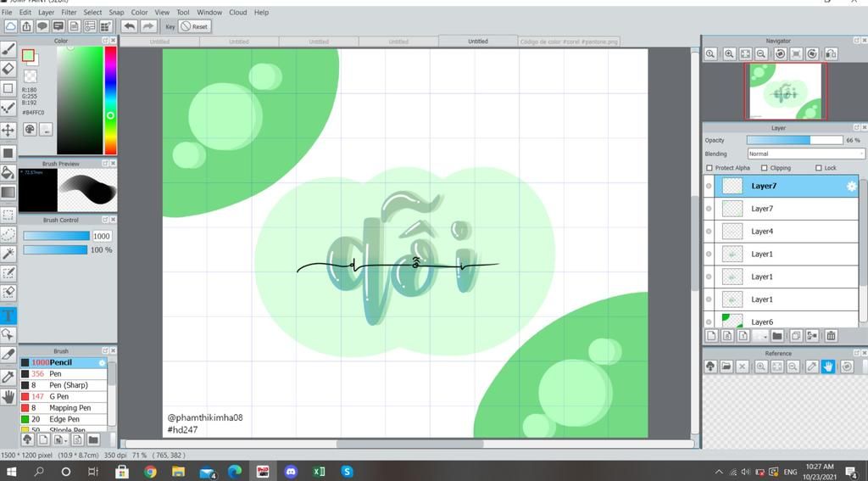The width and height of the screenshot is (868, 481).
Task: Add a new layer in Layer panel
Action: pyautogui.click(x=711, y=336)
